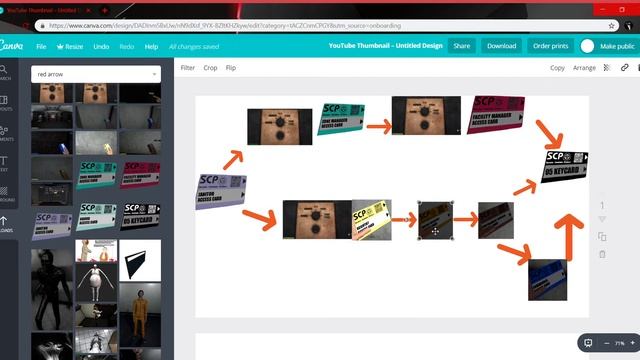The width and height of the screenshot is (640, 360).
Task: Click the design title YouTube Thumbnail - Untitled Design
Action: tap(385, 46)
